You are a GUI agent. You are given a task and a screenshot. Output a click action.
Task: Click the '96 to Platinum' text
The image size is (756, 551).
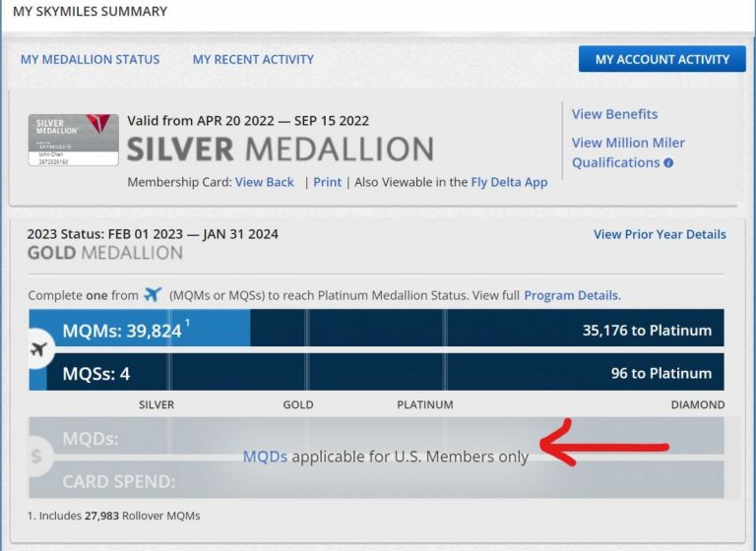click(661, 373)
